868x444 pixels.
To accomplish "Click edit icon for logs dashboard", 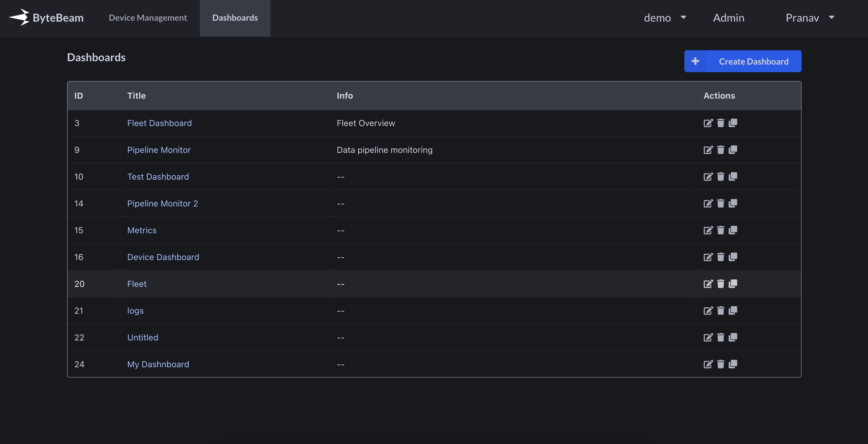I will point(708,311).
